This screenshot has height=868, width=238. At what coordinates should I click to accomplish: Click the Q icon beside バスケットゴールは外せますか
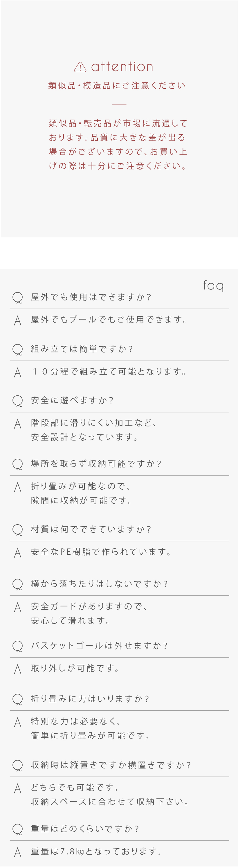pos(17,646)
